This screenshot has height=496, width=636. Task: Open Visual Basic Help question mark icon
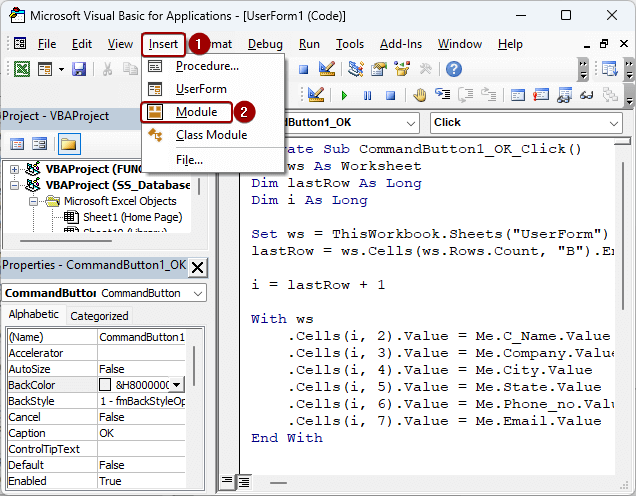[x=453, y=69]
